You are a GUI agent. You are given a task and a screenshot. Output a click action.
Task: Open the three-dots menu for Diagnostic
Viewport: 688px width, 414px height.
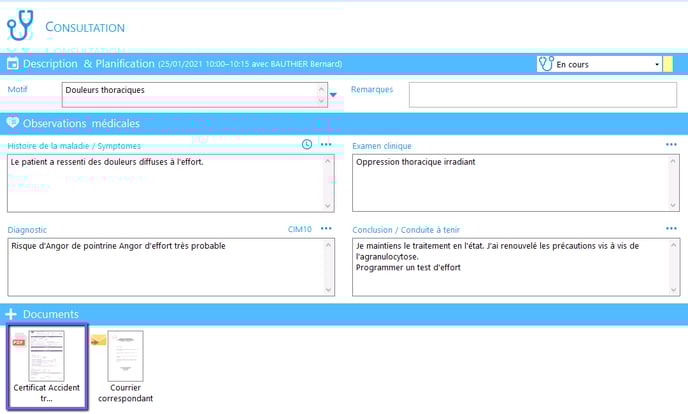(x=326, y=229)
